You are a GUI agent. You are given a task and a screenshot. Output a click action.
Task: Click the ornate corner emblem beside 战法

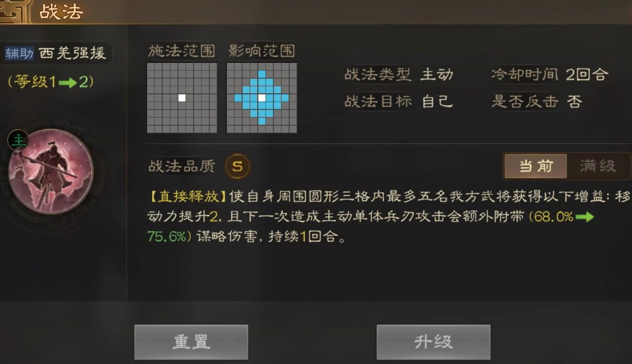pos(15,12)
